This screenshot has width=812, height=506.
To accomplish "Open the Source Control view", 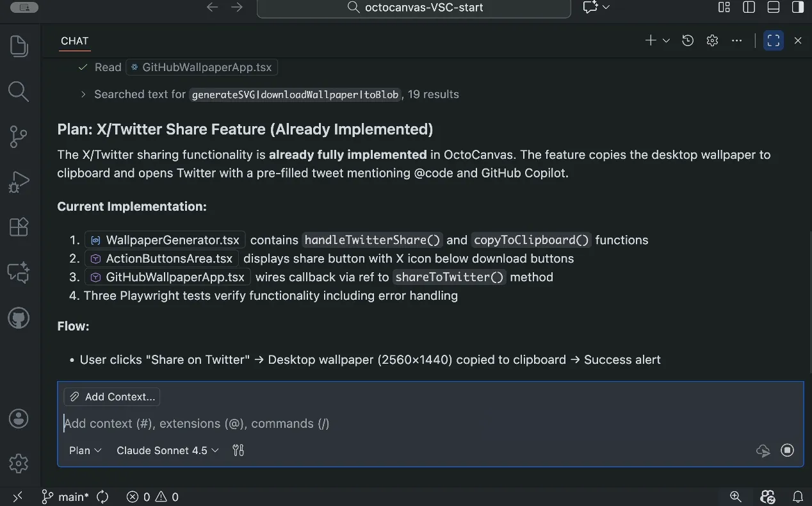I will [19, 136].
